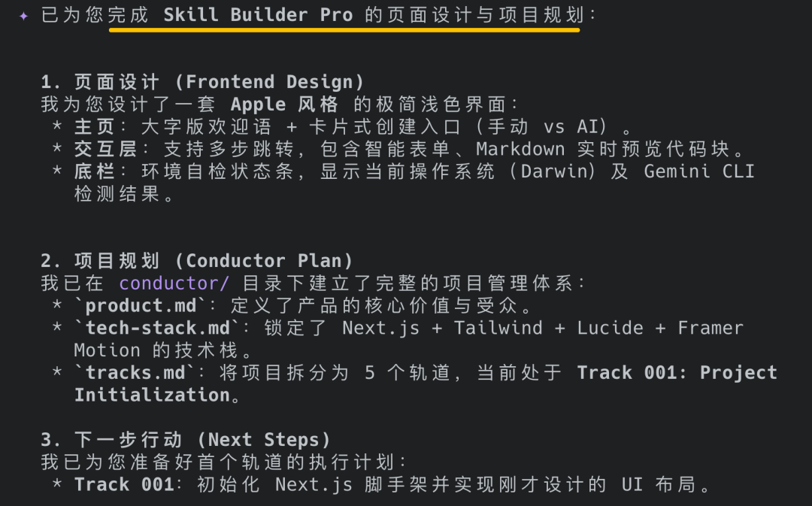Click the Gemini CLI text
Viewport: 812px width, 506px height.
click(699, 171)
